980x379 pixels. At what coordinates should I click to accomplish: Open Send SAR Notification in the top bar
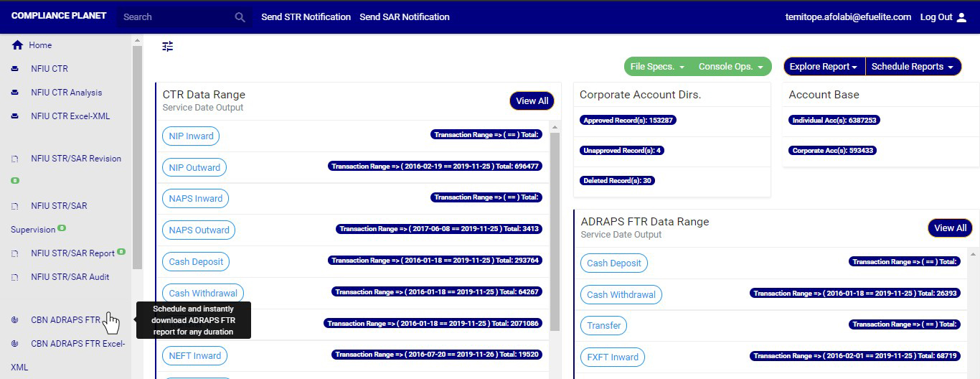pyautogui.click(x=405, y=17)
